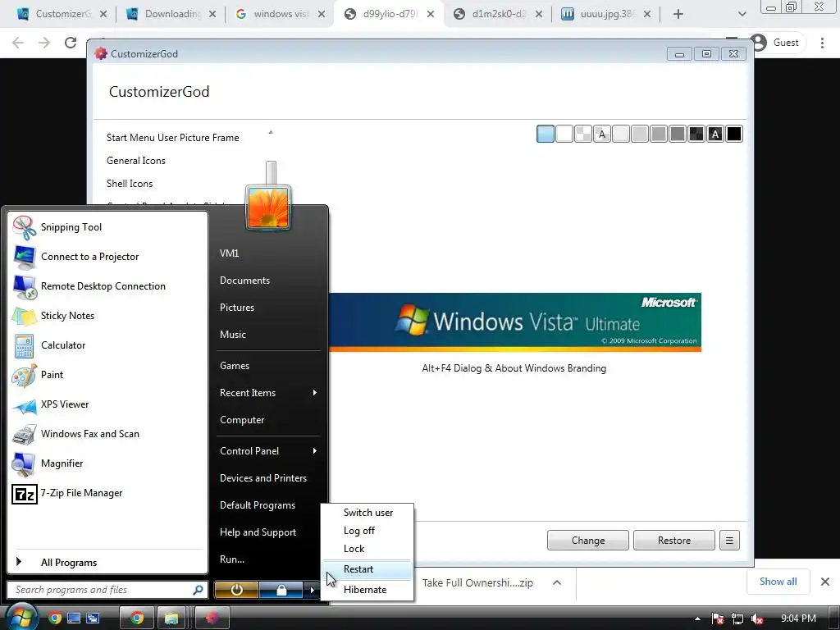The width and height of the screenshot is (840, 630).
Task: Open the tab search dropdown arrow
Action: pos(742,15)
